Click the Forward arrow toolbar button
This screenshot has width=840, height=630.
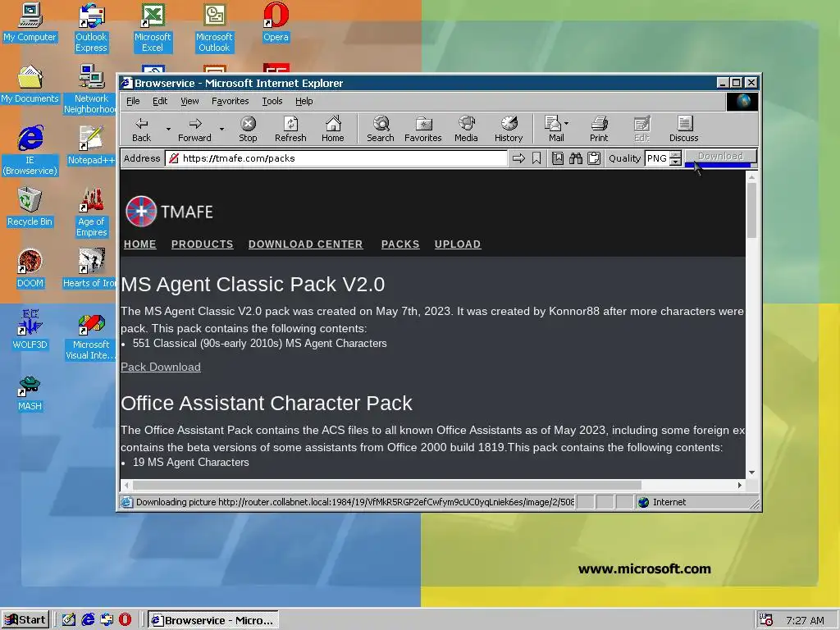(195, 129)
